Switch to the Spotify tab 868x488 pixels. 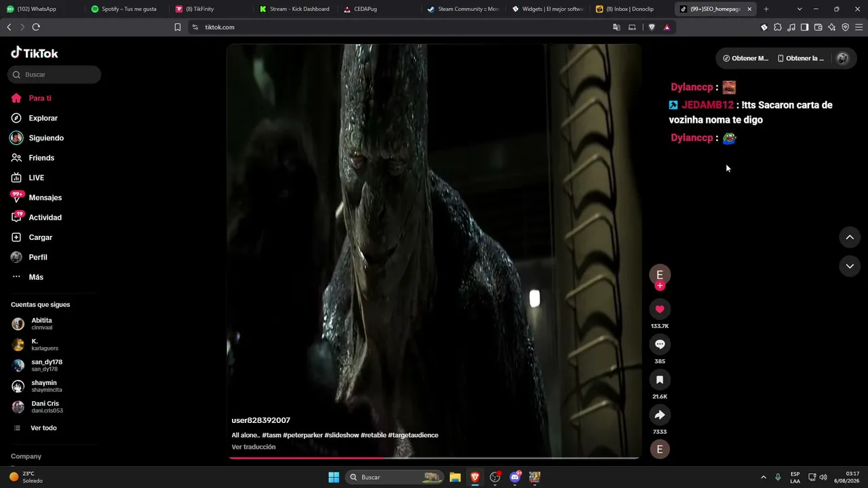coord(125,9)
